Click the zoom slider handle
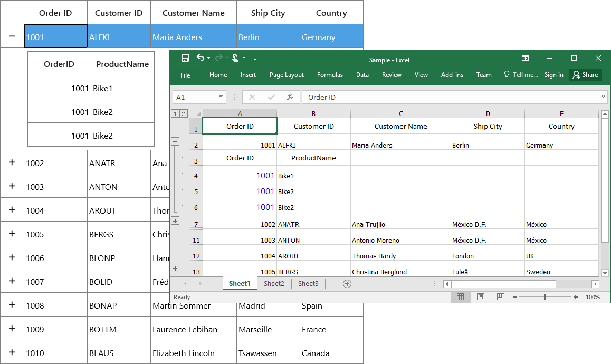Screen dimensions: 611x364 click(545, 297)
